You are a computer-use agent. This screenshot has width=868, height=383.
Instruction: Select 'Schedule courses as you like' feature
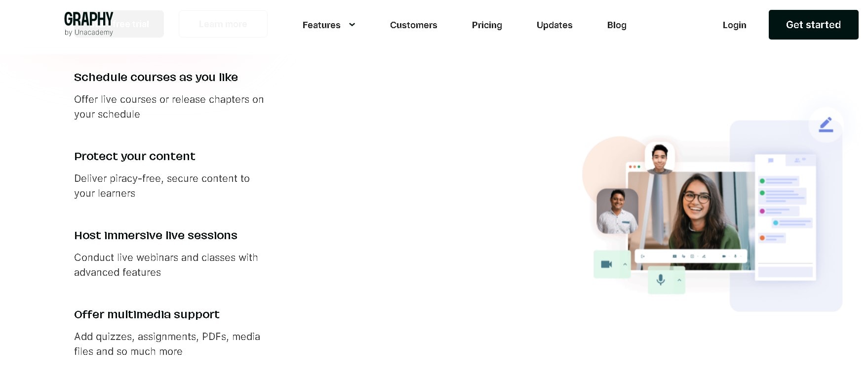pos(156,77)
